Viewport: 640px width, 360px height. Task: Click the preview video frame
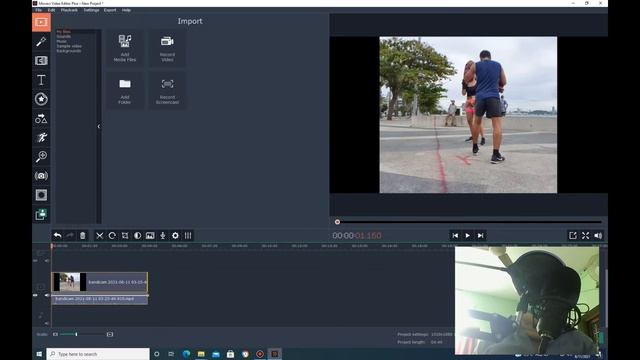click(468, 115)
